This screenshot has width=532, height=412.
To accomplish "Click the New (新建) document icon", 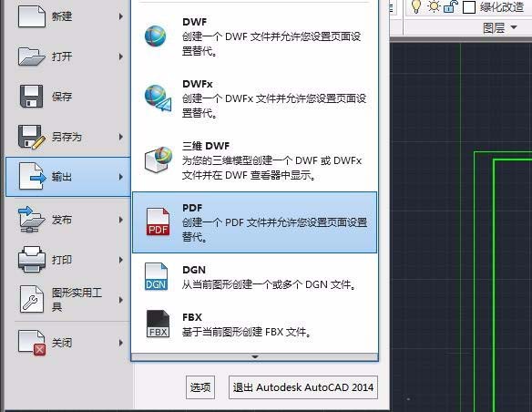I will pyautogui.click(x=32, y=15).
